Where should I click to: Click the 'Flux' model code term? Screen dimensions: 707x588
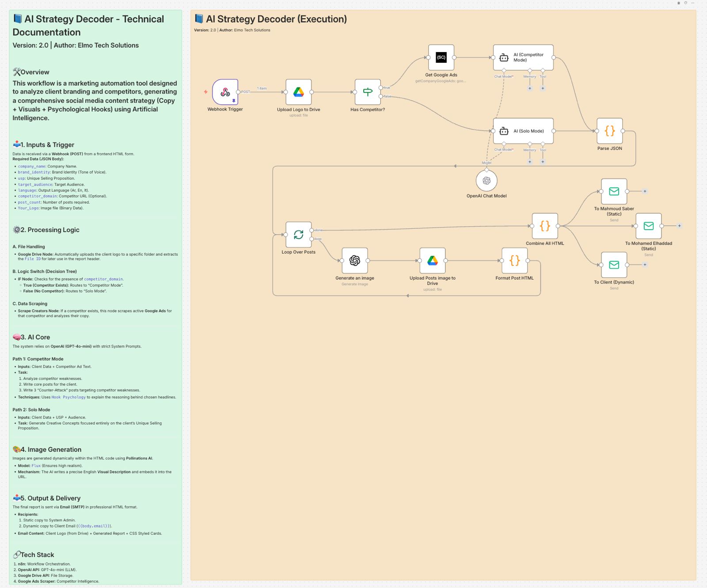(x=36, y=466)
